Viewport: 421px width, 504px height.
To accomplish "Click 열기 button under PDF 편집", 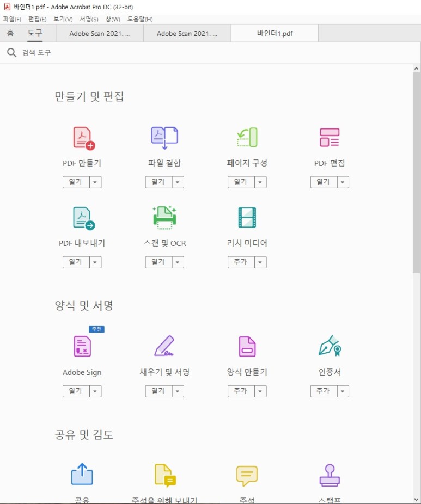I will click(324, 182).
